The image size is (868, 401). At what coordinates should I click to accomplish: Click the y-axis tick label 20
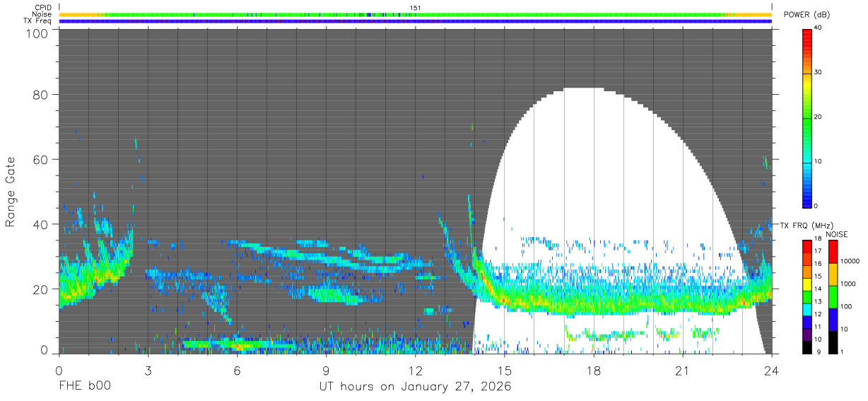click(40, 289)
